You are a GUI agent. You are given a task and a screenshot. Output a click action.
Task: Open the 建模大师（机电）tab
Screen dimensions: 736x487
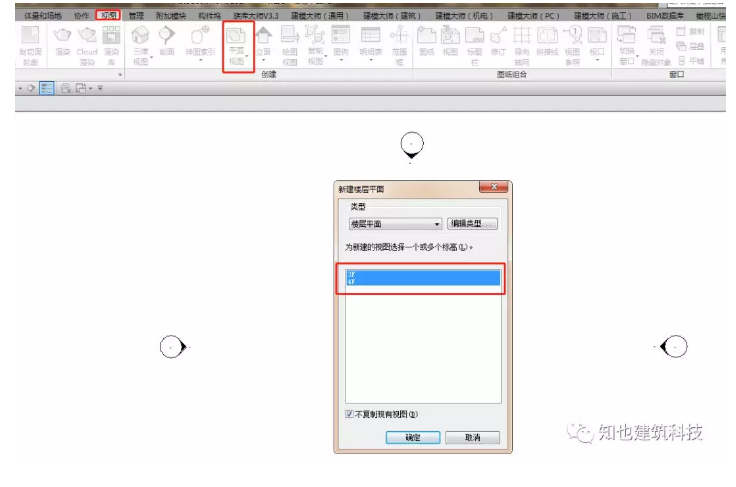(464, 15)
